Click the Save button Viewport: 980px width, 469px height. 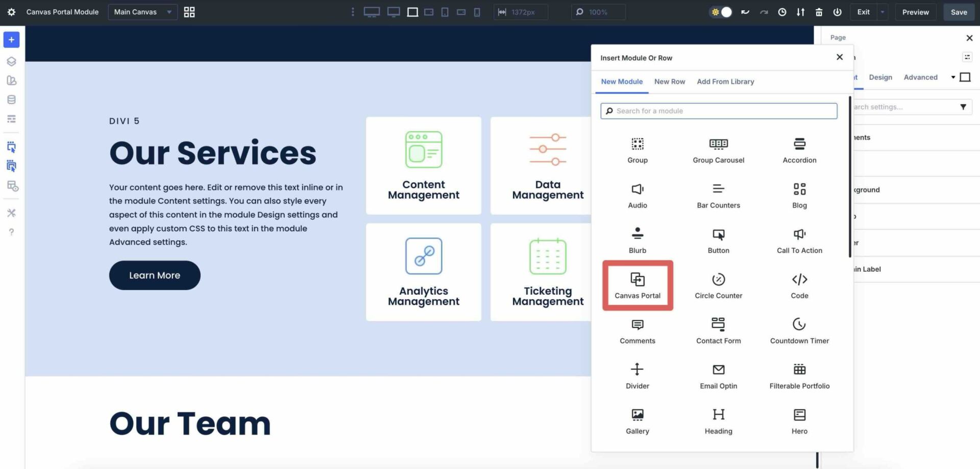(959, 12)
